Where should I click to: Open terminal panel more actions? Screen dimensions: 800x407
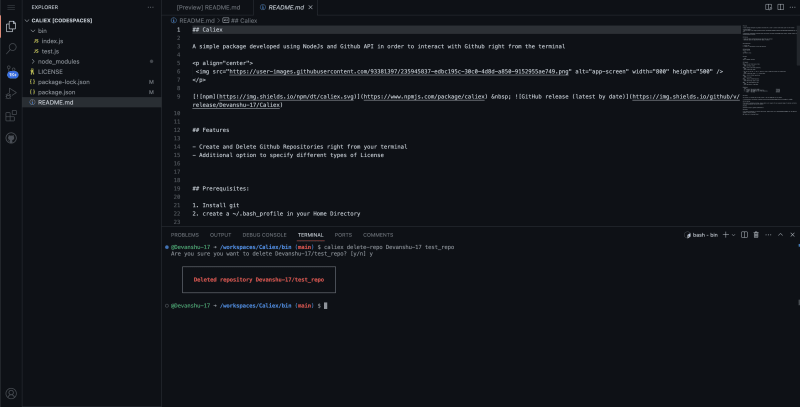click(768, 235)
